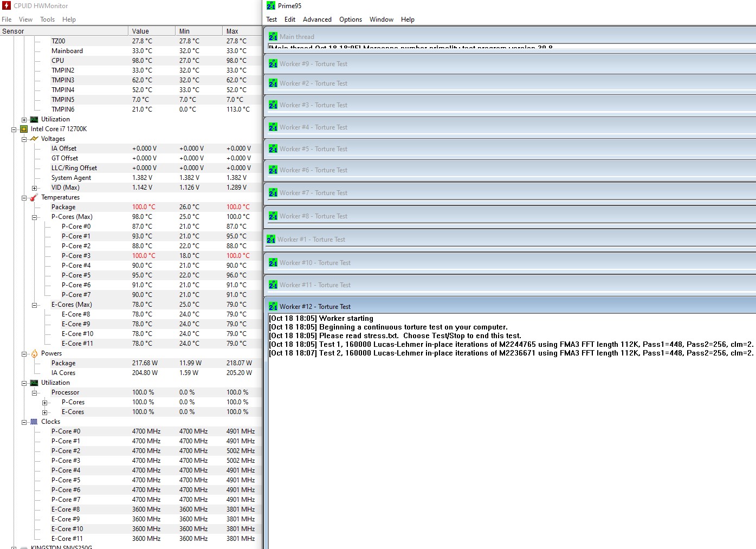Viewport: 756px width, 549px height.
Task: Click Utilization icon below the Powers section
Action: pos(34,383)
